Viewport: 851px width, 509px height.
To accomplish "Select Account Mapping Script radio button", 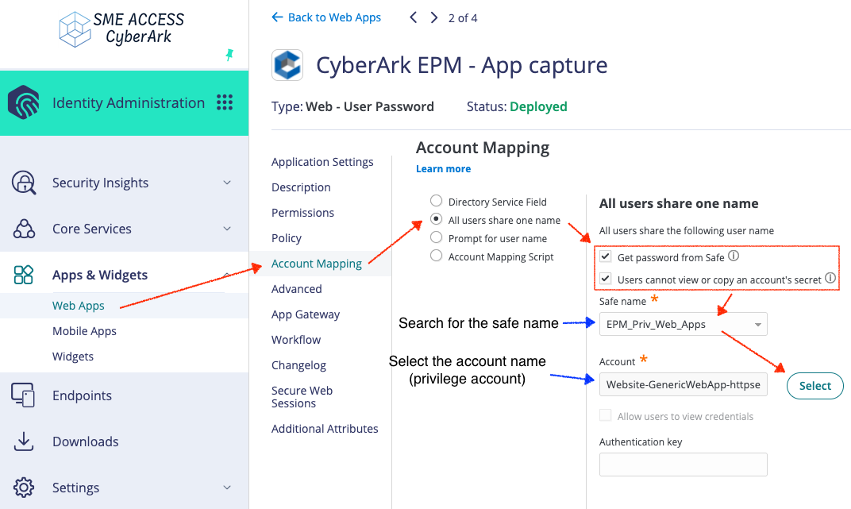I will (436, 255).
